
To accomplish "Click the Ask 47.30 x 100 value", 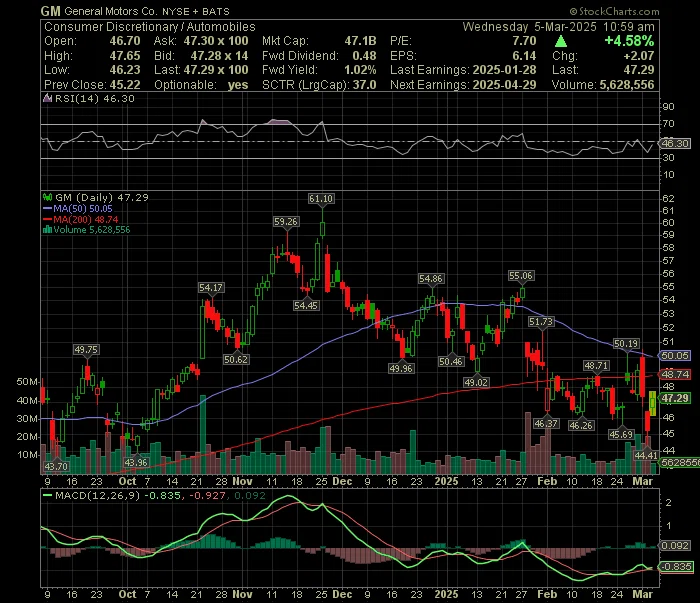I will [x=216, y=41].
